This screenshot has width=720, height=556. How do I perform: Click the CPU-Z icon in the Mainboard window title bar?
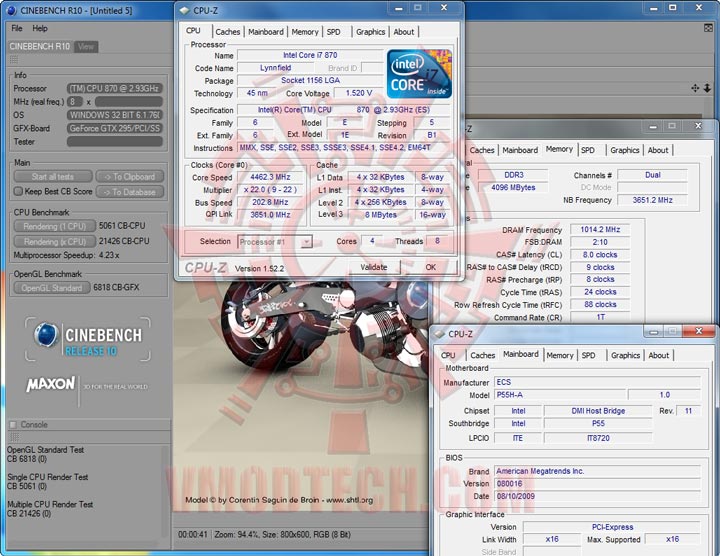[439, 334]
